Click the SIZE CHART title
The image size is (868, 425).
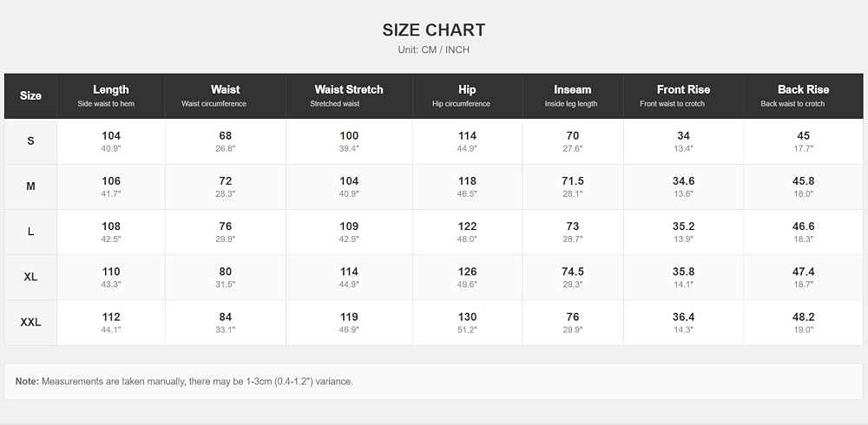click(433, 29)
